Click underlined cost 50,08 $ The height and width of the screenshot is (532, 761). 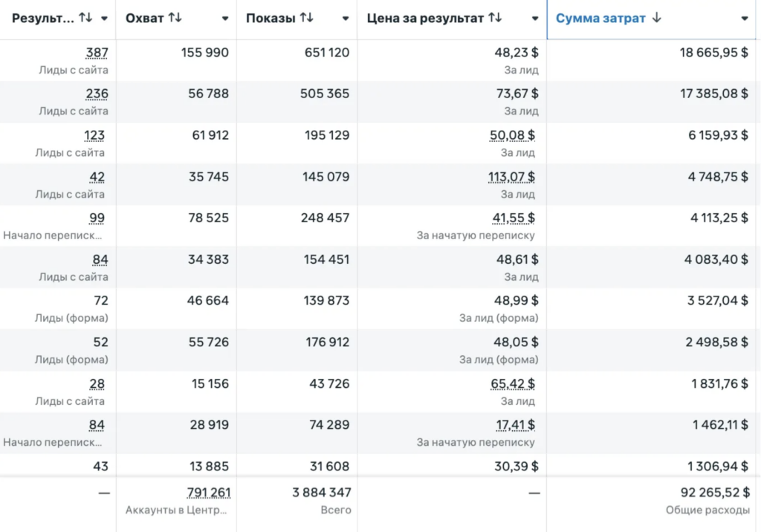click(x=512, y=135)
